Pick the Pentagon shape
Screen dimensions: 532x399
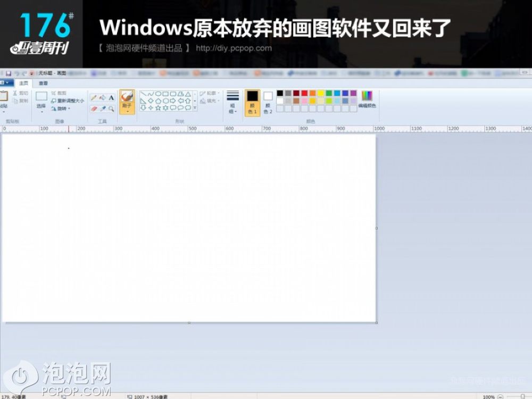tap(158, 101)
